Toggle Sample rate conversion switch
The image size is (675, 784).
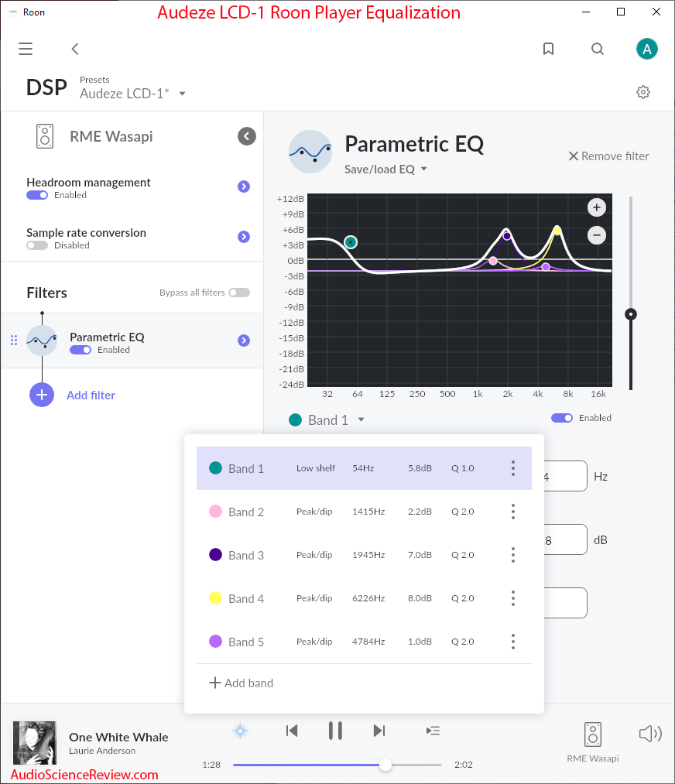(x=37, y=245)
